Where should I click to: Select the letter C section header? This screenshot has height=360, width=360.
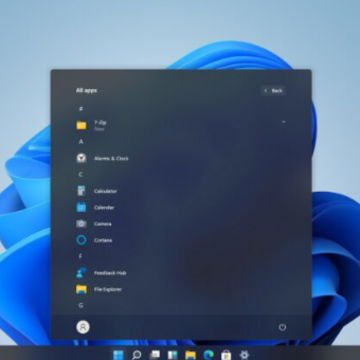(81, 174)
